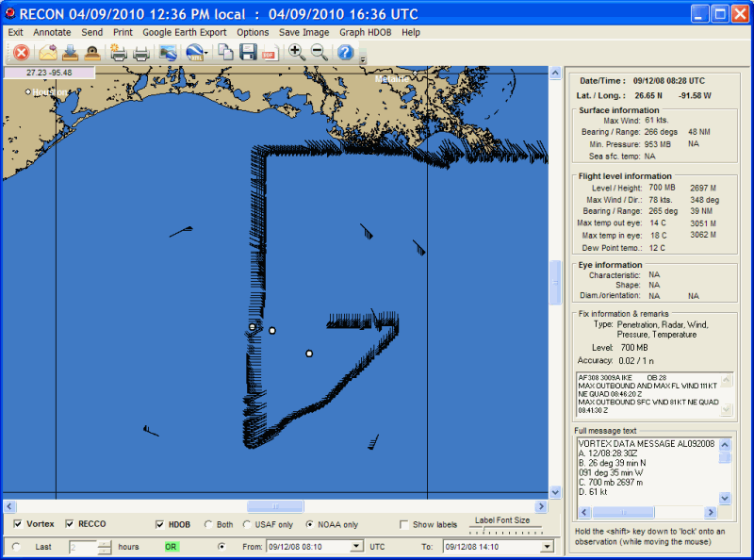This screenshot has height=560, width=754.
Task: Zoom in with the magnifier plus icon
Action: [297, 53]
